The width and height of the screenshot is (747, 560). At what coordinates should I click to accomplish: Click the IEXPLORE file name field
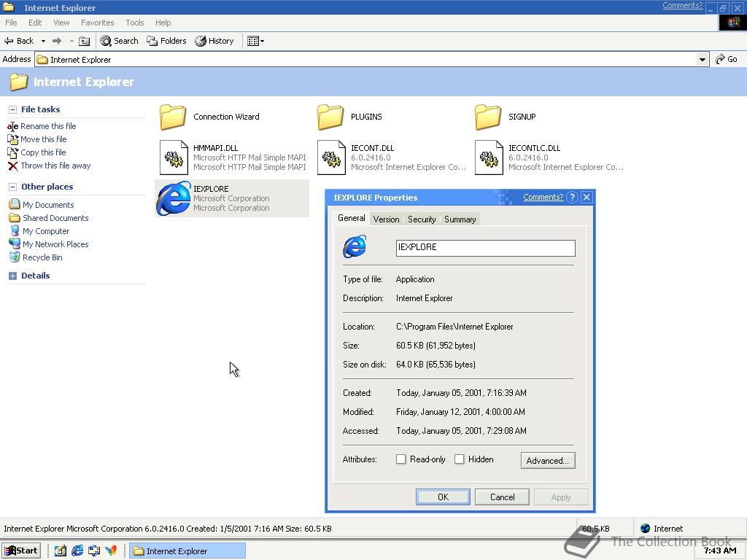tap(485, 248)
